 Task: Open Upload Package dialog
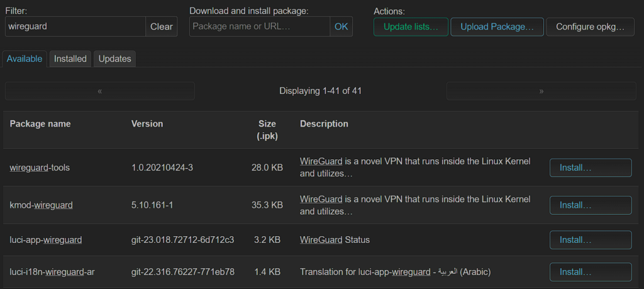pos(497,26)
